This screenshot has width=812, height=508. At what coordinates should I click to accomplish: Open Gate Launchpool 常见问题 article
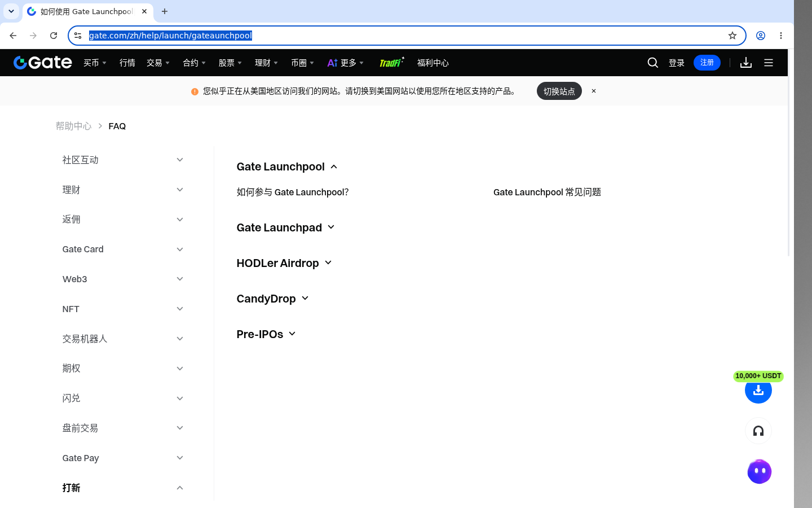pyautogui.click(x=547, y=192)
